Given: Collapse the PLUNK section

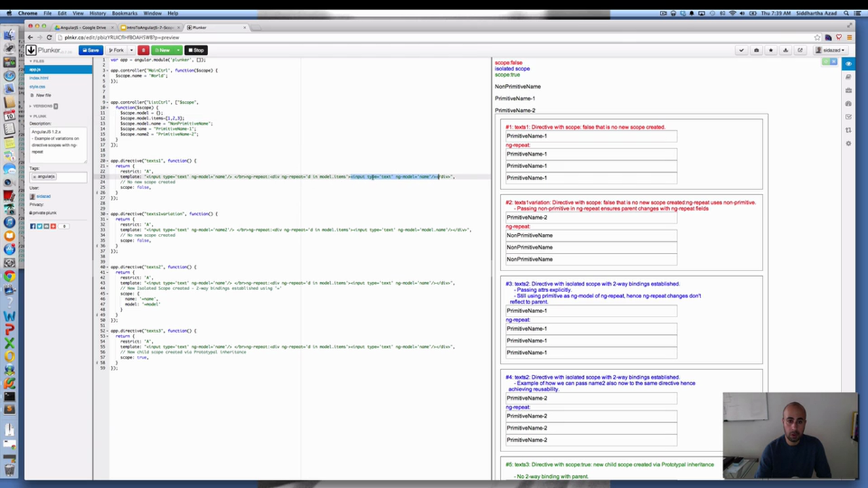Looking at the screenshot, I should tap(37, 116).
